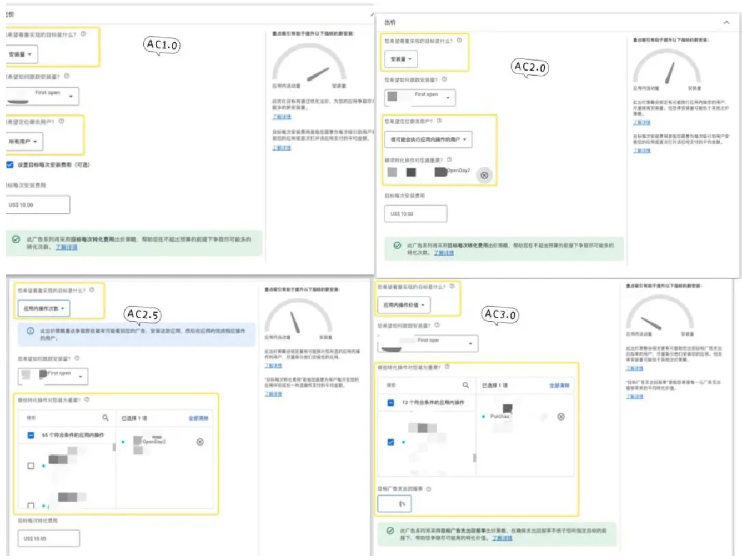Click the AC3.0 conversion list scrollbar
The height and width of the screenshot is (560, 742).
tap(474, 457)
